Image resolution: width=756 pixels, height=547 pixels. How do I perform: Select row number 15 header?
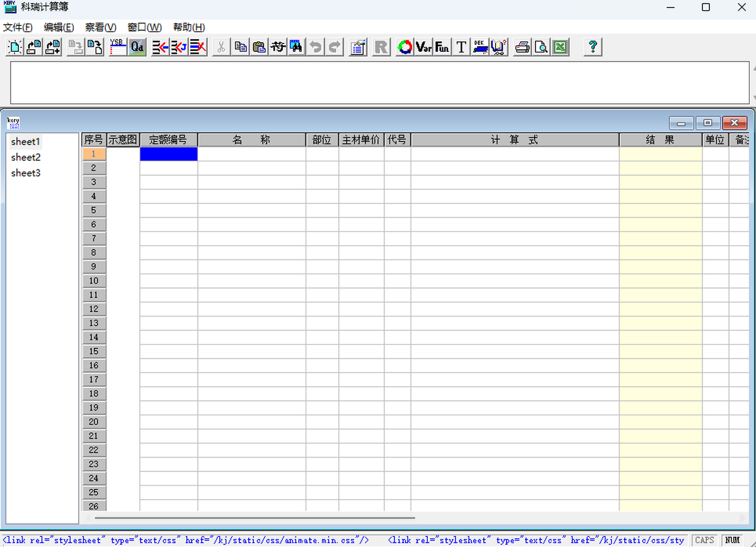point(94,352)
